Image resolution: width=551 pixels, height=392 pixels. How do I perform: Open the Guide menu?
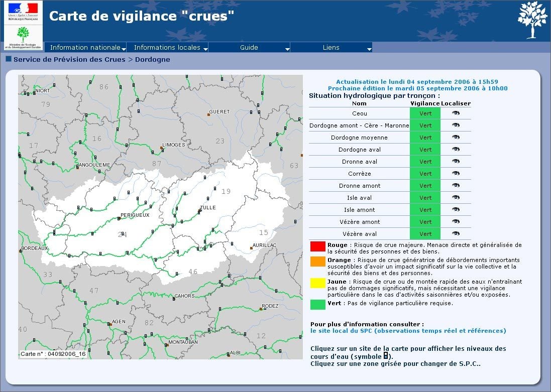pos(249,48)
